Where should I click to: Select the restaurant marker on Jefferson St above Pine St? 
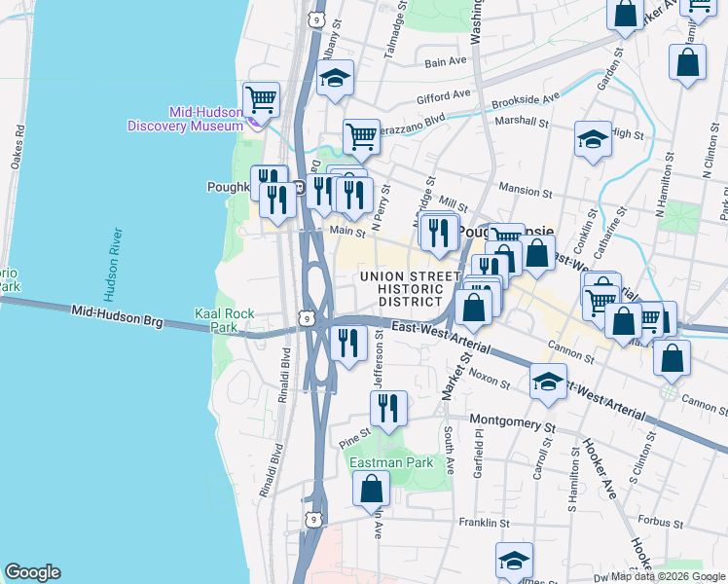[x=388, y=409]
